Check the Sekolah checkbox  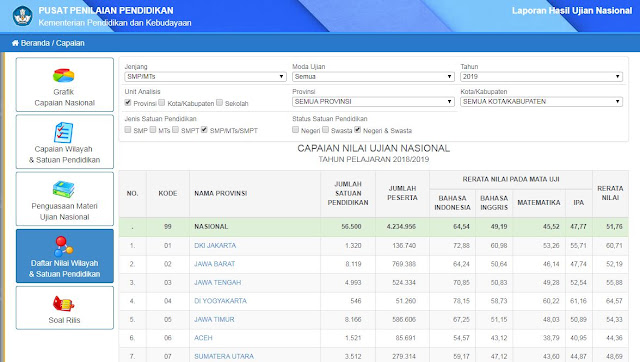[x=220, y=102]
